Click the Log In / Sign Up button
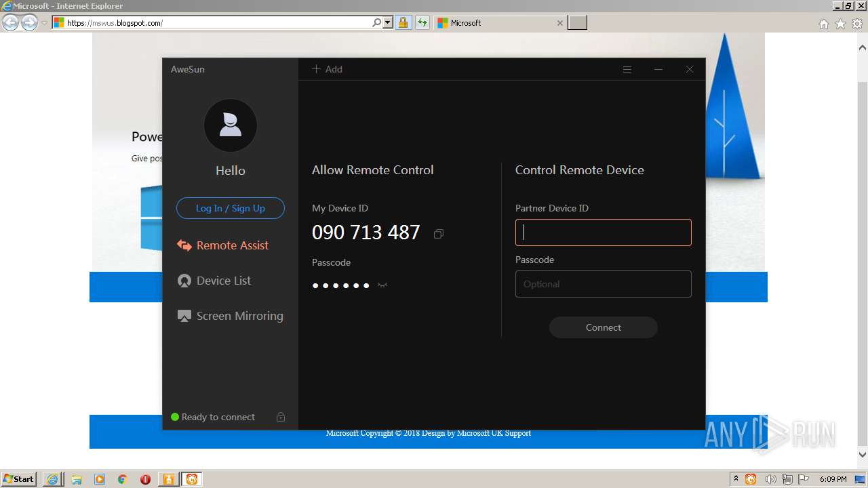 [231, 208]
